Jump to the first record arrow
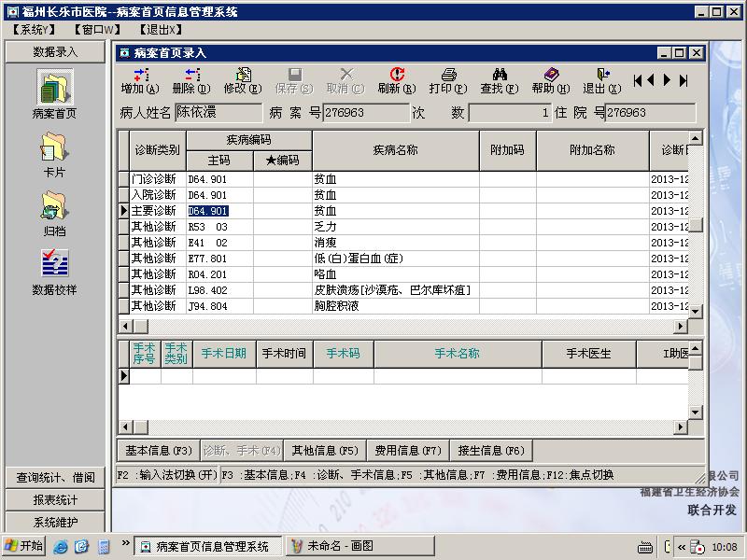Viewport: 747px width, 560px height. (638, 80)
